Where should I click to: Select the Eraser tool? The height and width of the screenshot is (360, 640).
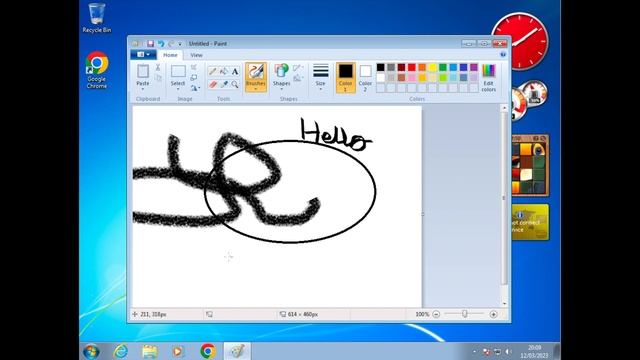[x=212, y=84]
